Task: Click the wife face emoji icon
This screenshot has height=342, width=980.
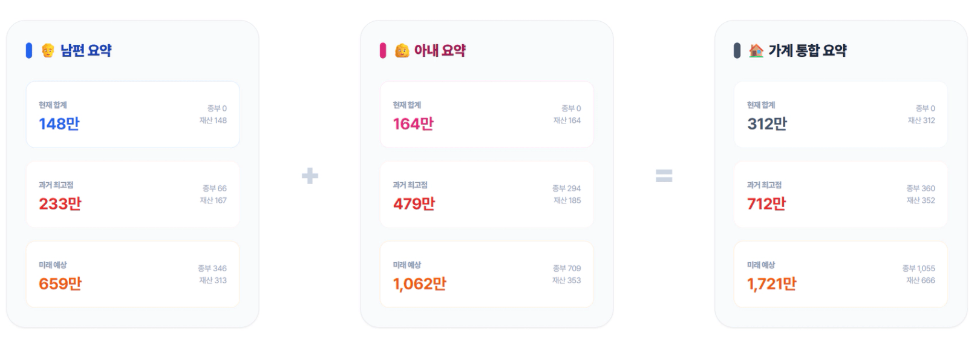Action: [x=402, y=50]
